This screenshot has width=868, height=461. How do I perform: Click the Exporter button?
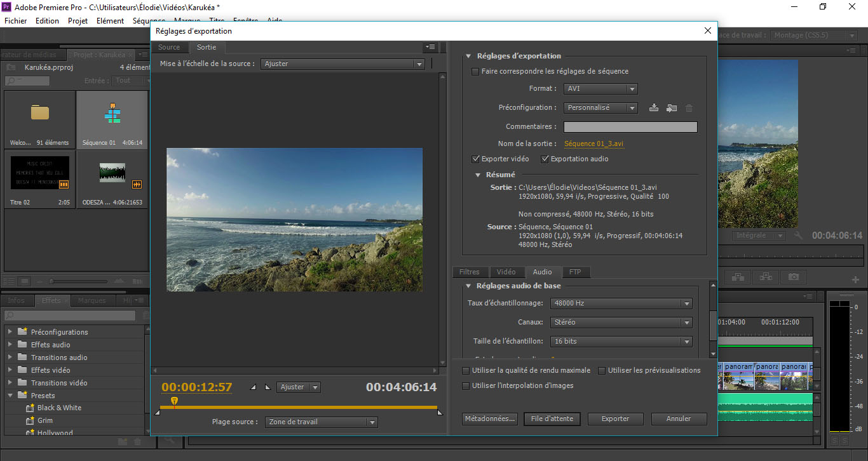(615, 419)
